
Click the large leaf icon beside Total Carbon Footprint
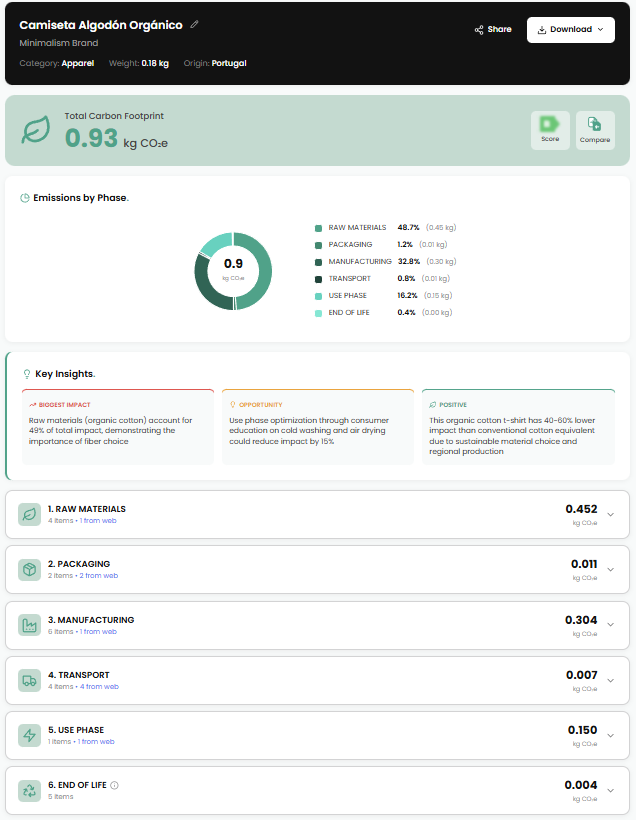tap(36, 130)
